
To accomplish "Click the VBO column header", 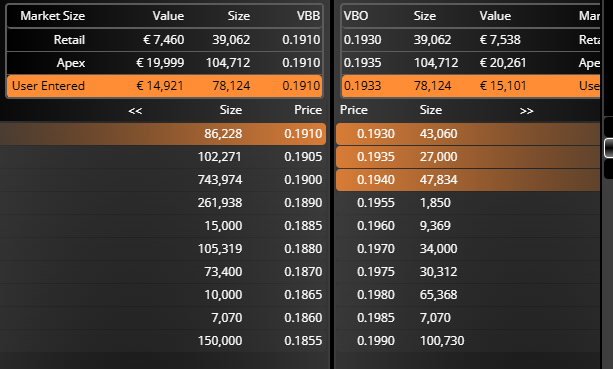I will coord(356,16).
